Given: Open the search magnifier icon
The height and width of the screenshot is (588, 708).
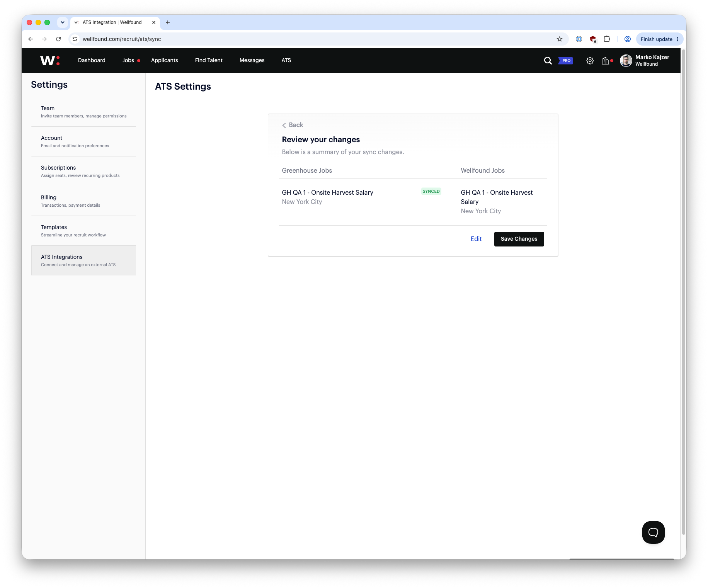Looking at the screenshot, I should [x=548, y=61].
